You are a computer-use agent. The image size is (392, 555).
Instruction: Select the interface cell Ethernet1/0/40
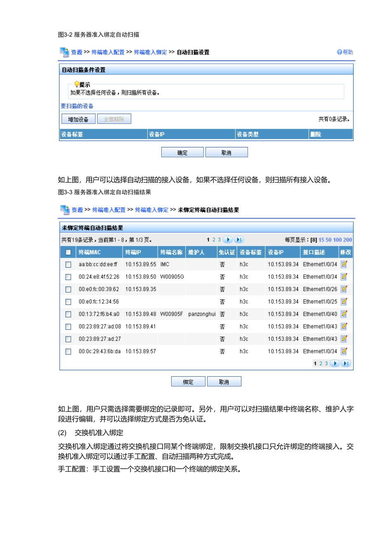click(320, 314)
